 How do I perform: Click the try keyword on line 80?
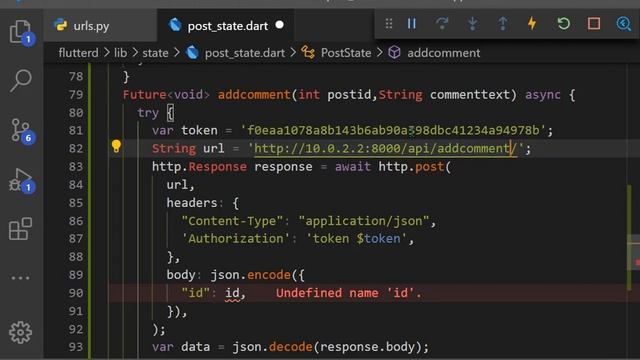(148, 113)
